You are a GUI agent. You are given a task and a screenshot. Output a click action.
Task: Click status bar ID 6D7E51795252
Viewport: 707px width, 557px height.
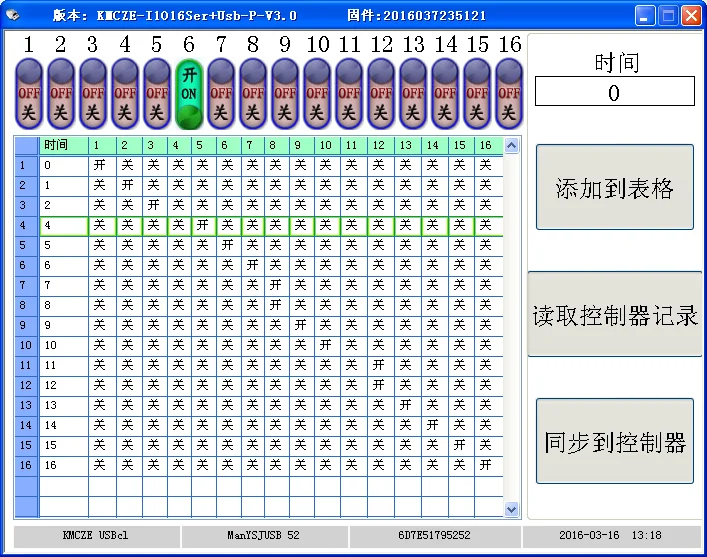click(x=434, y=535)
